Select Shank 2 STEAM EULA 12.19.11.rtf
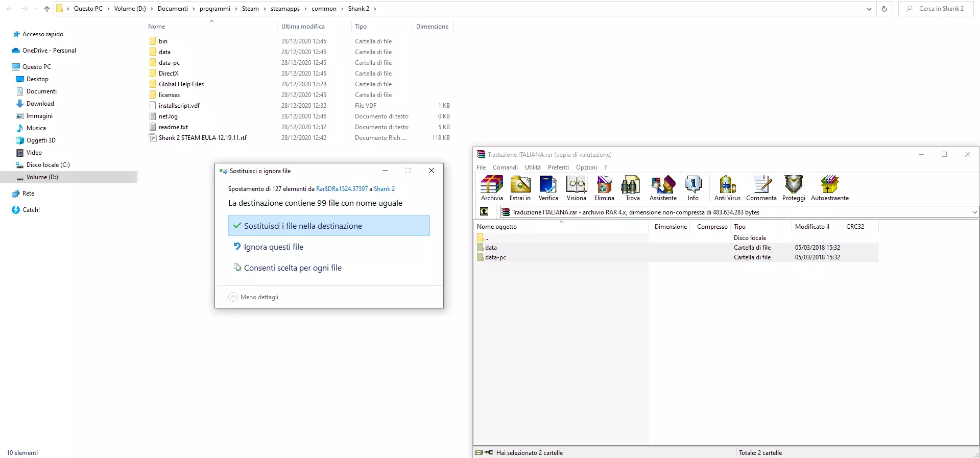Screen dimensions: 980x458 tap(203, 138)
